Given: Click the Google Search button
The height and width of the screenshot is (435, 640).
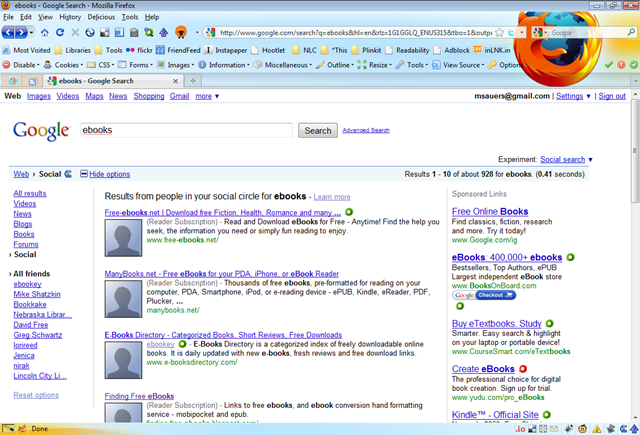Looking at the screenshot, I should tap(318, 131).
